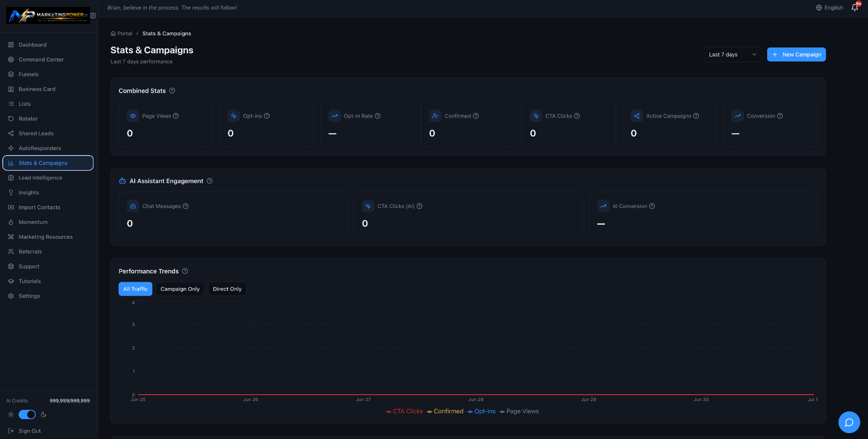Select the All Traffic tab
This screenshot has height=439, width=868.
[x=135, y=289]
